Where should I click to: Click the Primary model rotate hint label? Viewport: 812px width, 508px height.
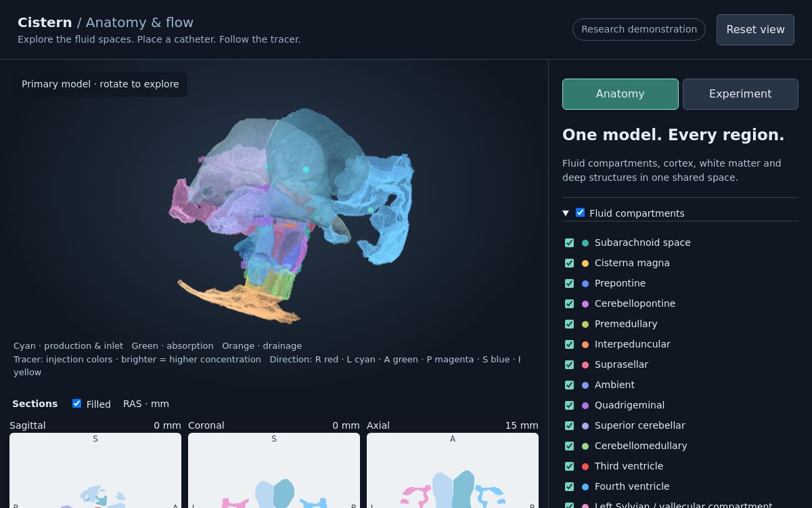click(x=100, y=84)
